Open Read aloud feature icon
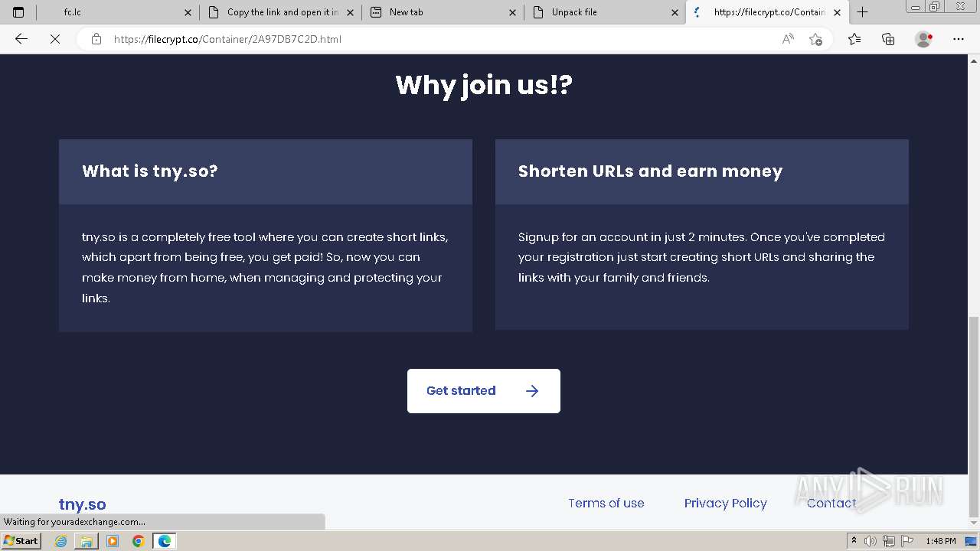The image size is (980, 551). pos(788,39)
